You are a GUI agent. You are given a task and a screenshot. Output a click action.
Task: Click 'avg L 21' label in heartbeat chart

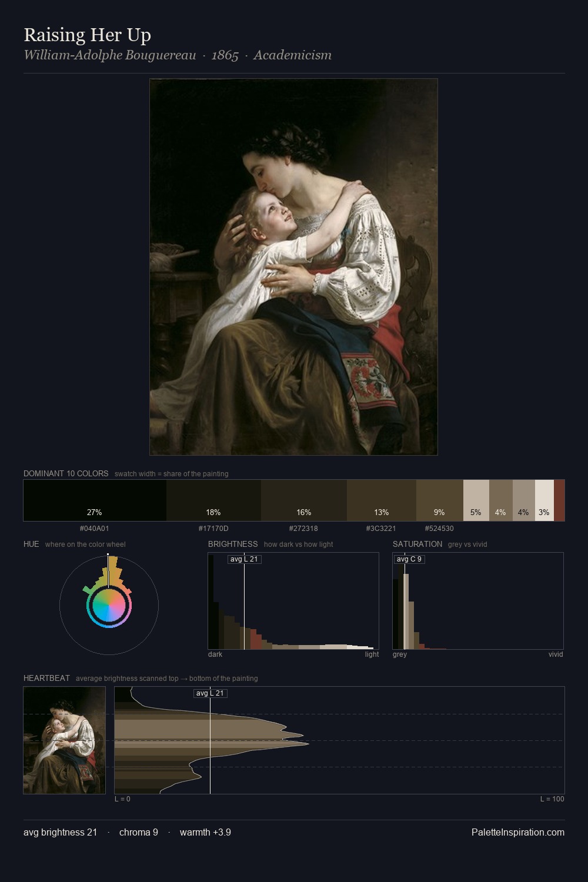pos(210,693)
